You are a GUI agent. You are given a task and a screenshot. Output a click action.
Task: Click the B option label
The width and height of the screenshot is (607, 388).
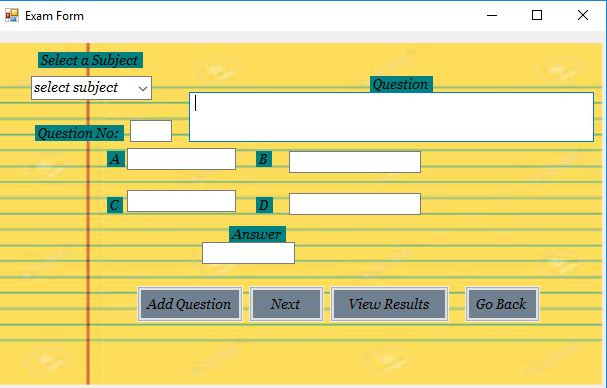264,159
